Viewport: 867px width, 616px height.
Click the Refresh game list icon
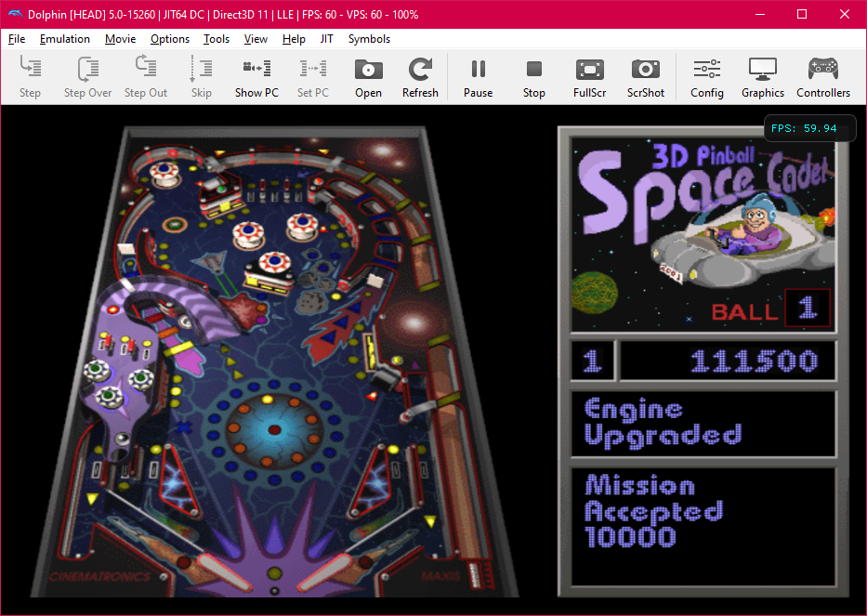tap(420, 69)
